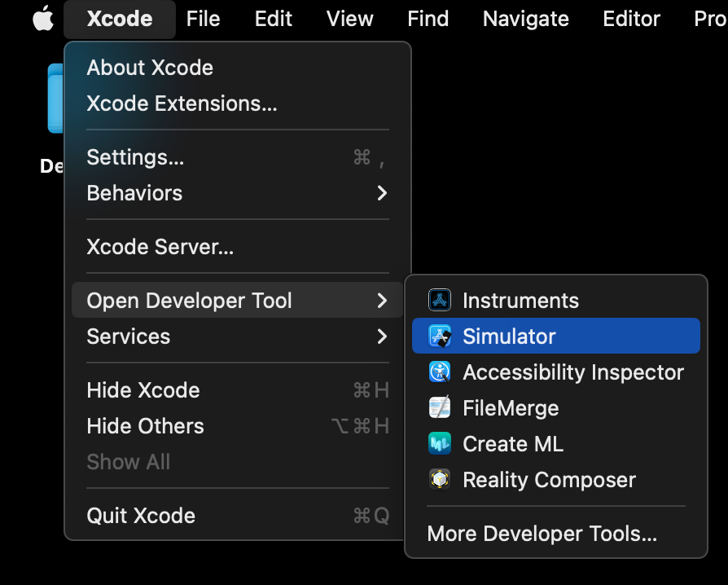Select Quit Xcode
The width and height of the screenshot is (728, 585).
pos(141,516)
